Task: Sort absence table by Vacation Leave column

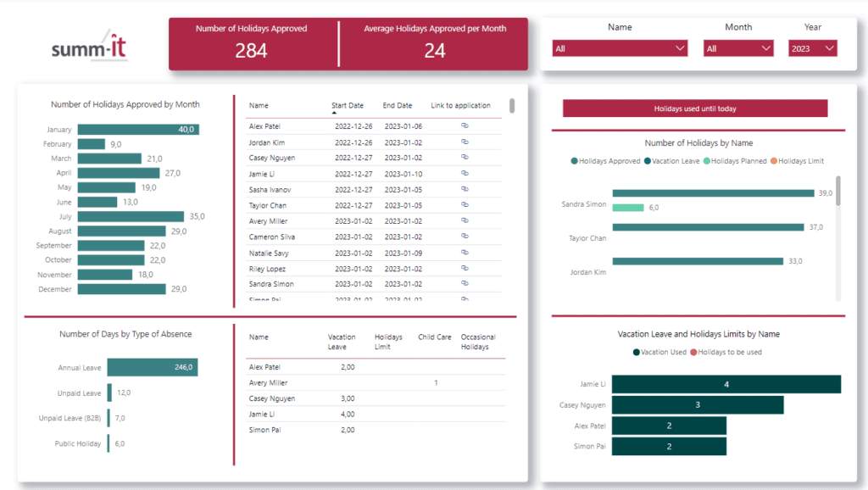Action: (341, 342)
